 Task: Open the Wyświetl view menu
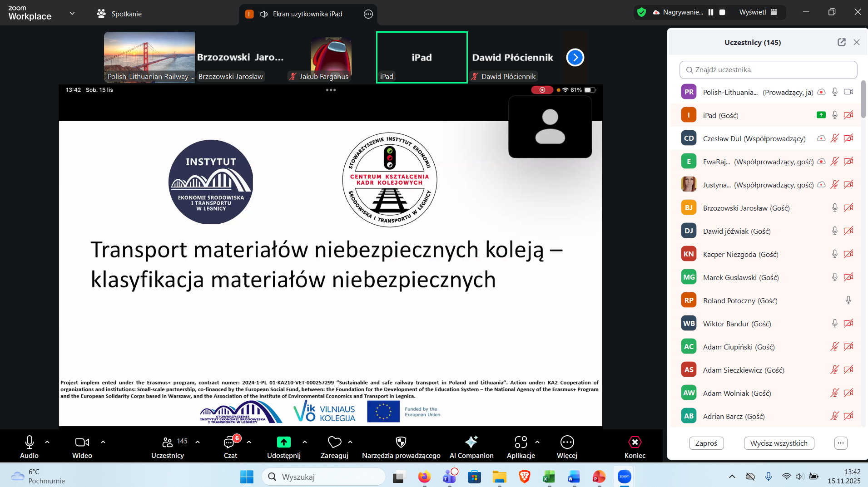tap(758, 12)
